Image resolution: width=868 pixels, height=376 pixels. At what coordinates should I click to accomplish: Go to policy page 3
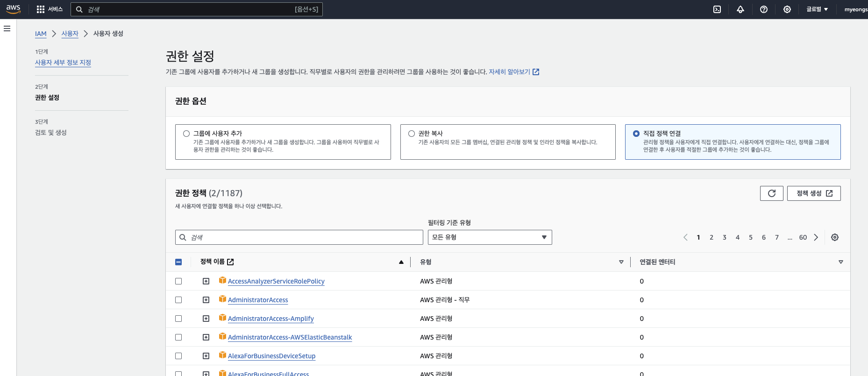tap(725, 237)
